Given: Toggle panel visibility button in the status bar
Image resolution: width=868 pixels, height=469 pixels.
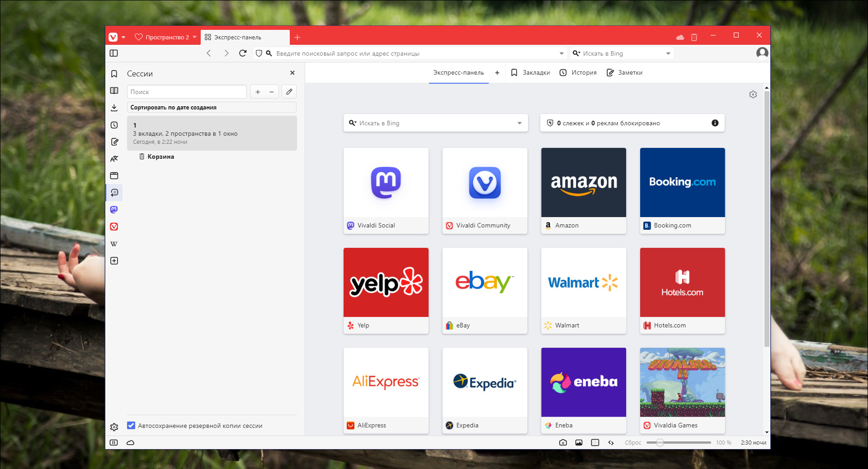Looking at the screenshot, I should (114, 443).
